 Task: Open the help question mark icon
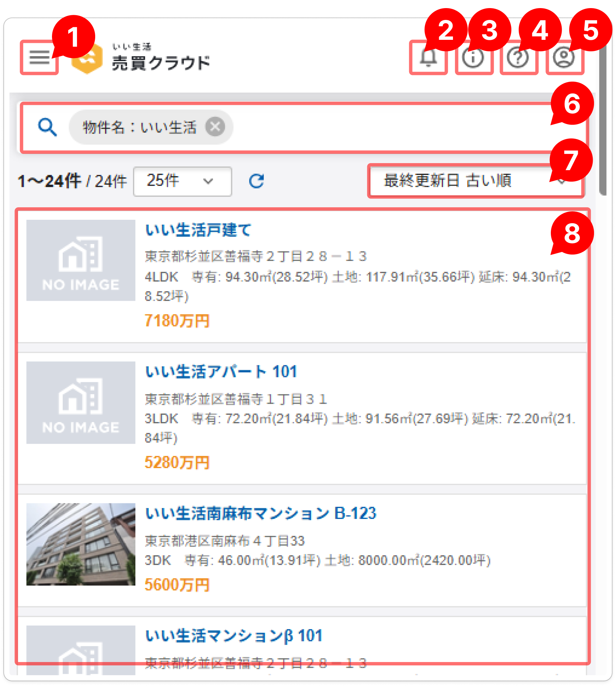[x=518, y=58]
